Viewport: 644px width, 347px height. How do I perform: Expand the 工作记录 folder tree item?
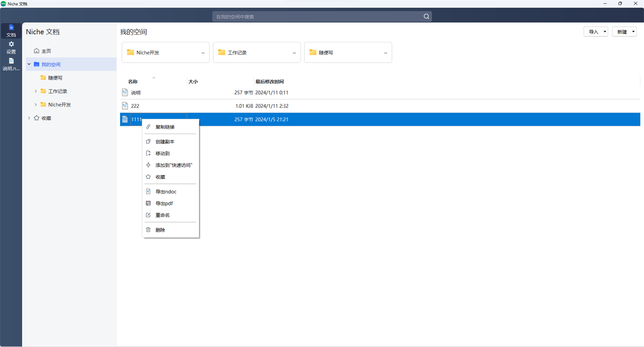(35, 91)
